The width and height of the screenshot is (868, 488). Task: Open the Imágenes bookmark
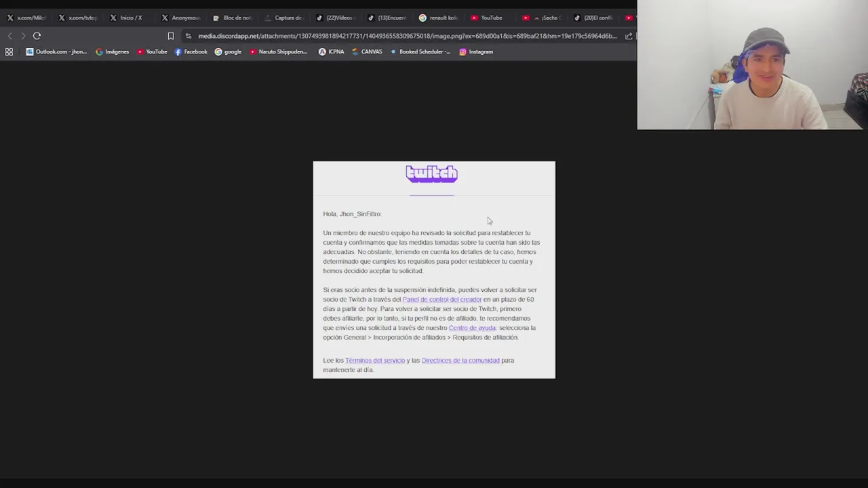[x=112, y=52]
